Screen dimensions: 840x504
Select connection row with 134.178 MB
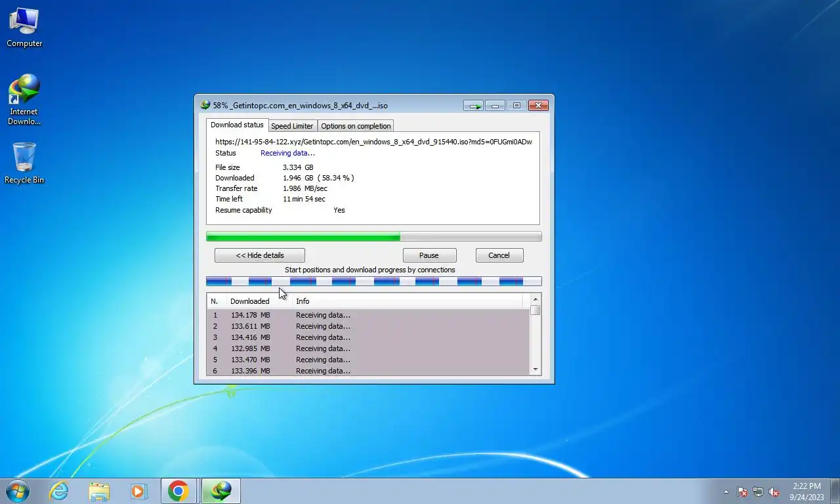368,315
